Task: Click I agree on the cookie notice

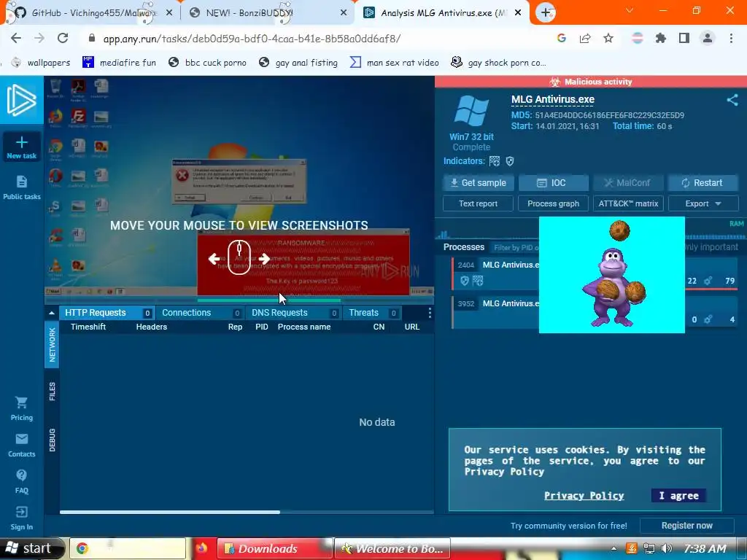Action: [679, 496]
